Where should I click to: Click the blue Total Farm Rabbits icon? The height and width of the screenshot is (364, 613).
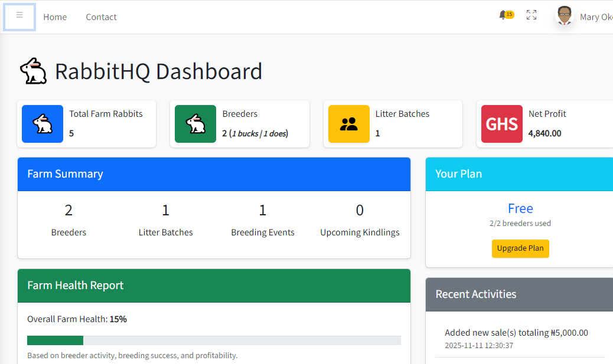tap(43, 124)
